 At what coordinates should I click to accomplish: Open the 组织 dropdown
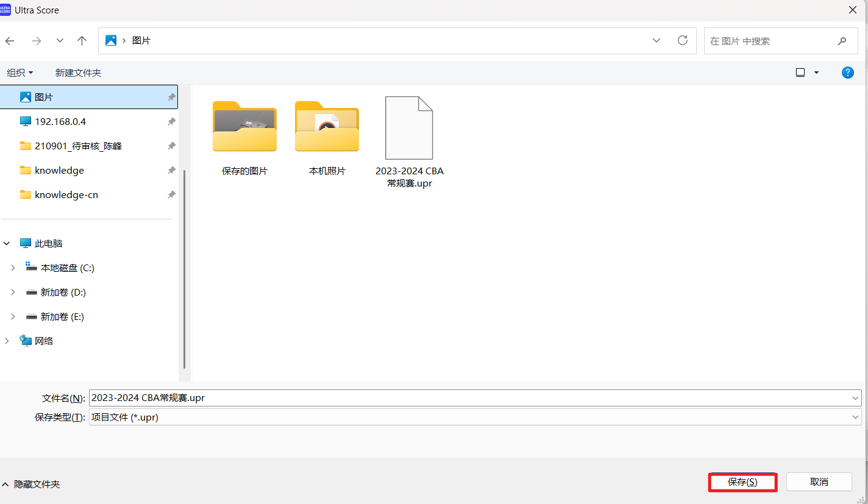pyautogui.click(x=20, y=72)
